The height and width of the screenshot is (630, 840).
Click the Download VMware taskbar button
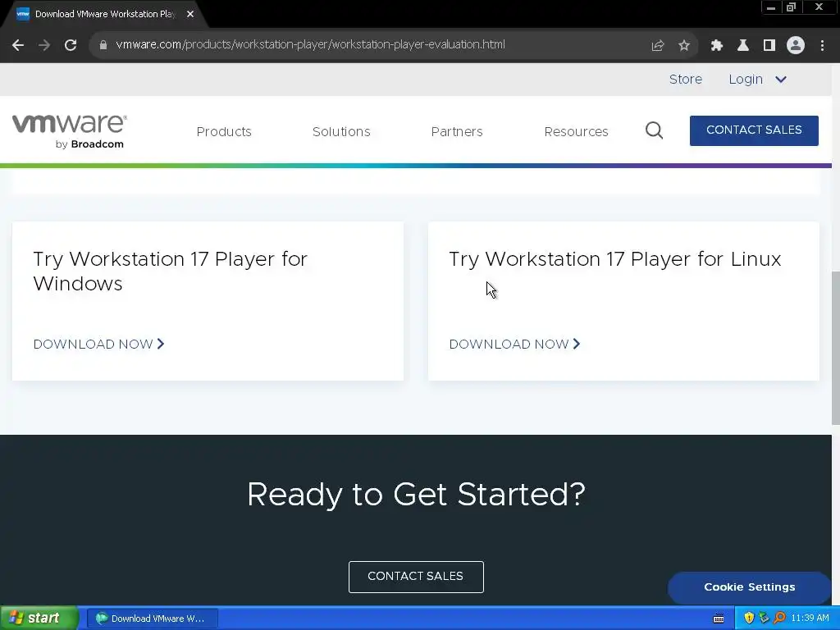[x=152, y=619]
